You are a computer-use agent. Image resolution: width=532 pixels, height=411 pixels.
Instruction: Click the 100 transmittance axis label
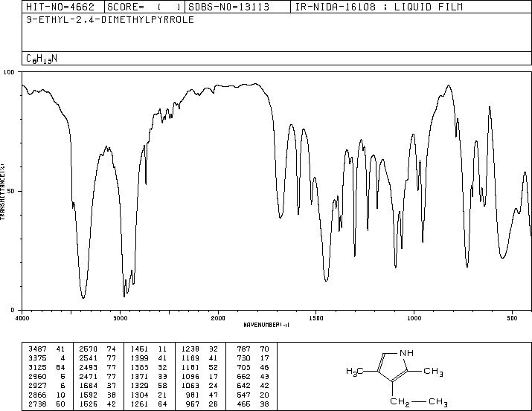click(x=9, y=72)
